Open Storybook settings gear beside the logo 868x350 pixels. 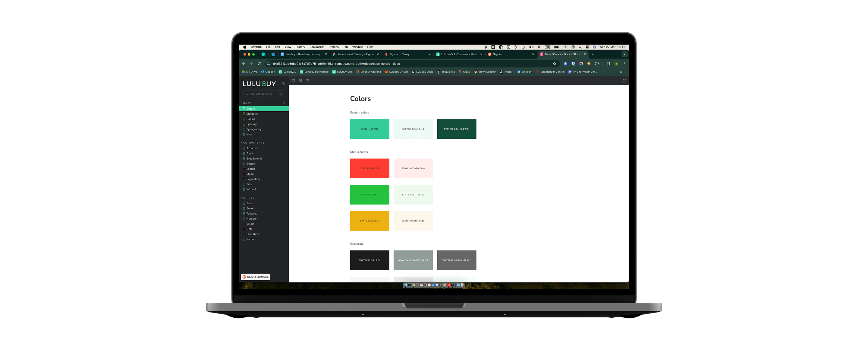(283, 84)
